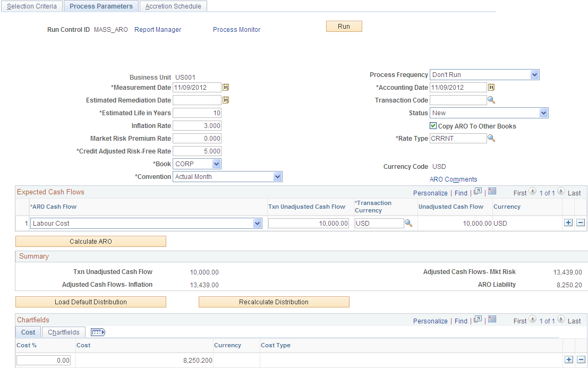The image size is (588, 368).
Task: Click Personalize in Chartfields header
Action: pos(430,321)
